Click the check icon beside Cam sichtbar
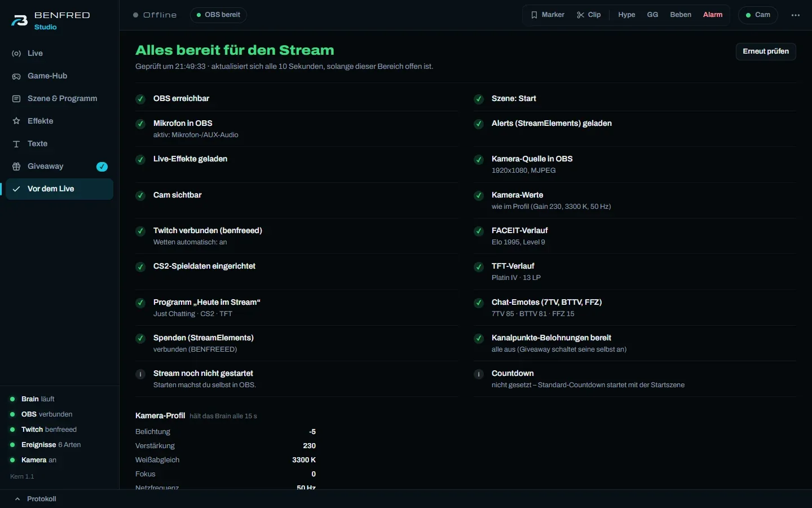The width and height of the screenshot is (812, 508). coord(140,196)
